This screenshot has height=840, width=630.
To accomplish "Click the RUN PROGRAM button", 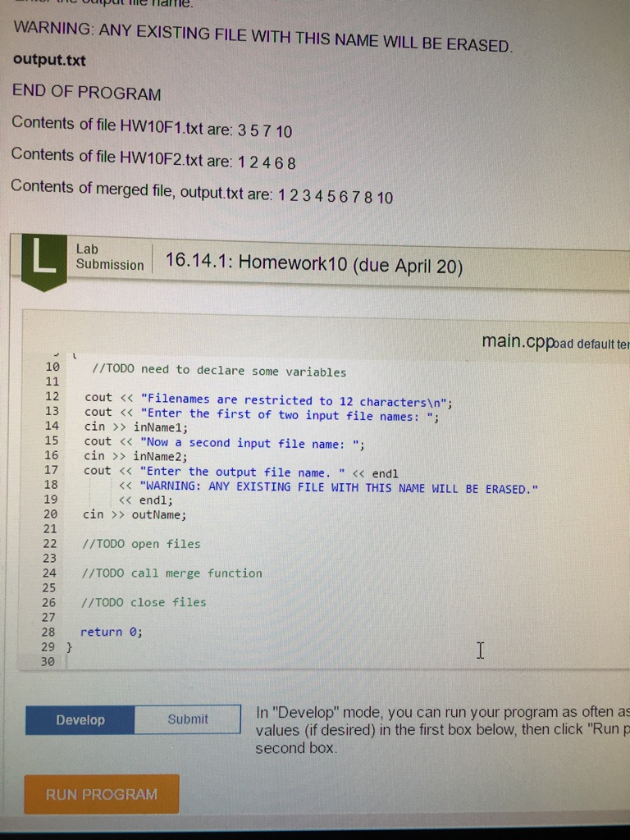I will (x=101, y=793).
